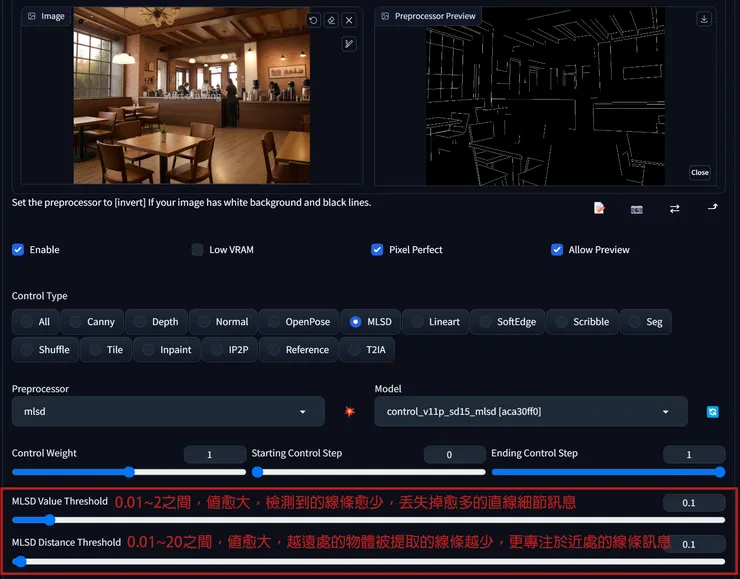Select the MLSD radio option

point(370,322)
